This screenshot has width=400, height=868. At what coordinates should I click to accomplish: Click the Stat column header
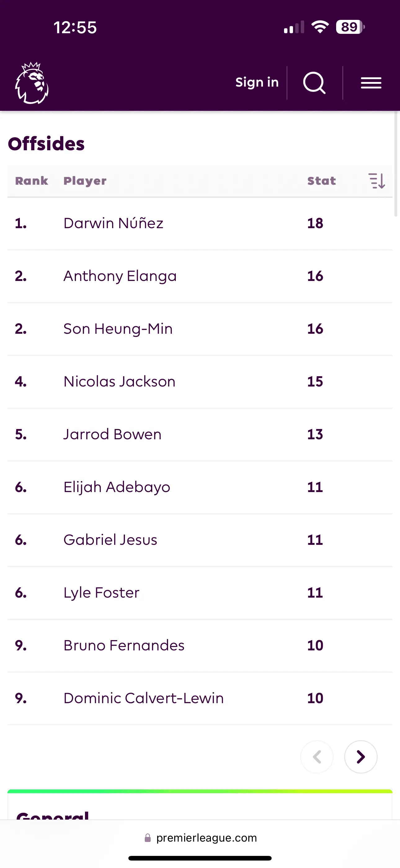[322, 181]
